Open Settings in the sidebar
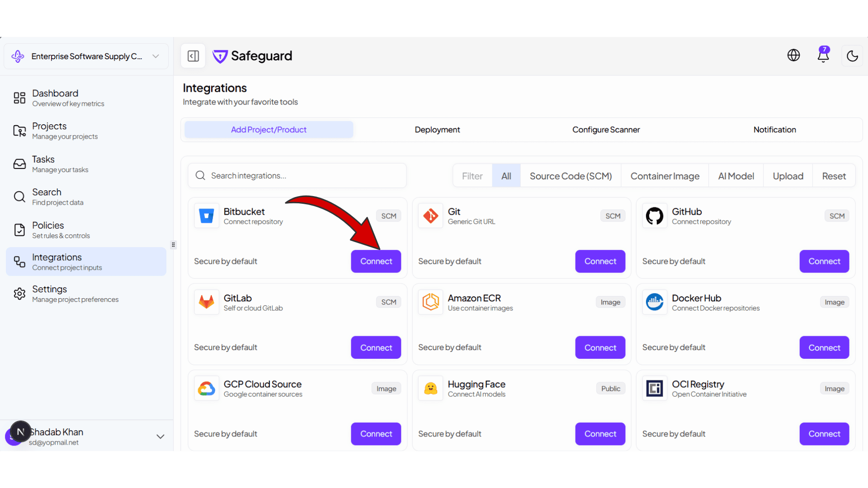 (86, 294)
